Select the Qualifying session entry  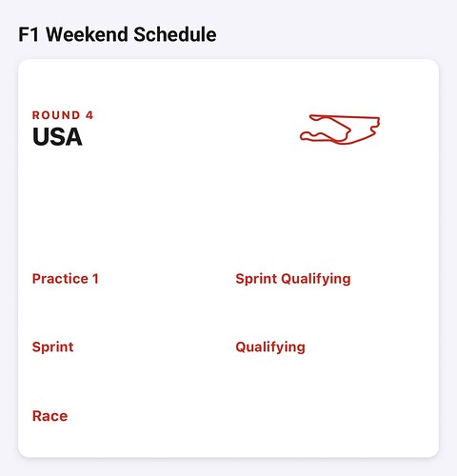[270, 347]
